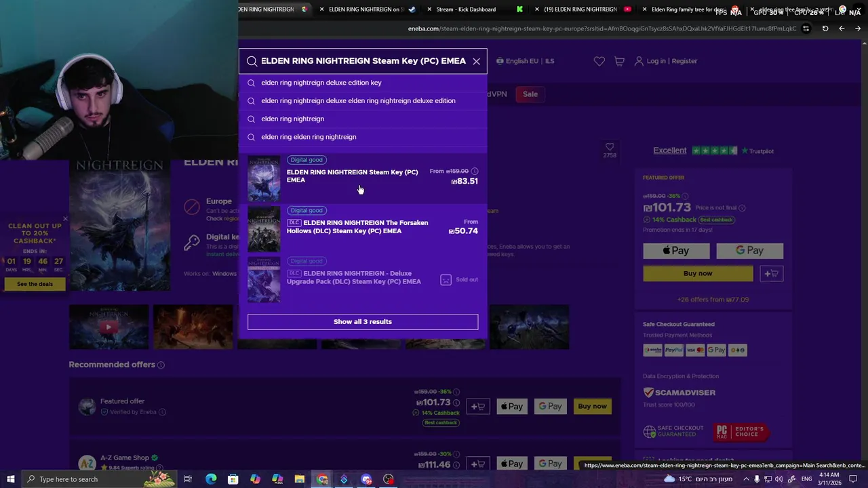Open File Explorer from taskbar
The image size is (868, 488).
coord(300,479)
